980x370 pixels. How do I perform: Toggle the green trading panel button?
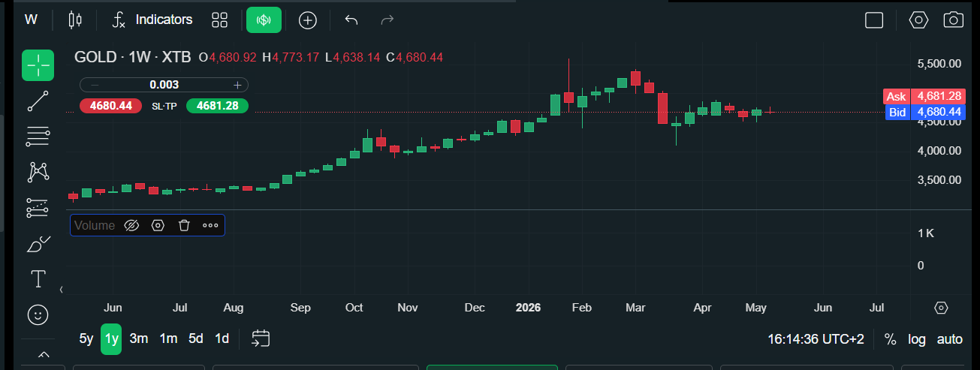[x=264, y=20]
